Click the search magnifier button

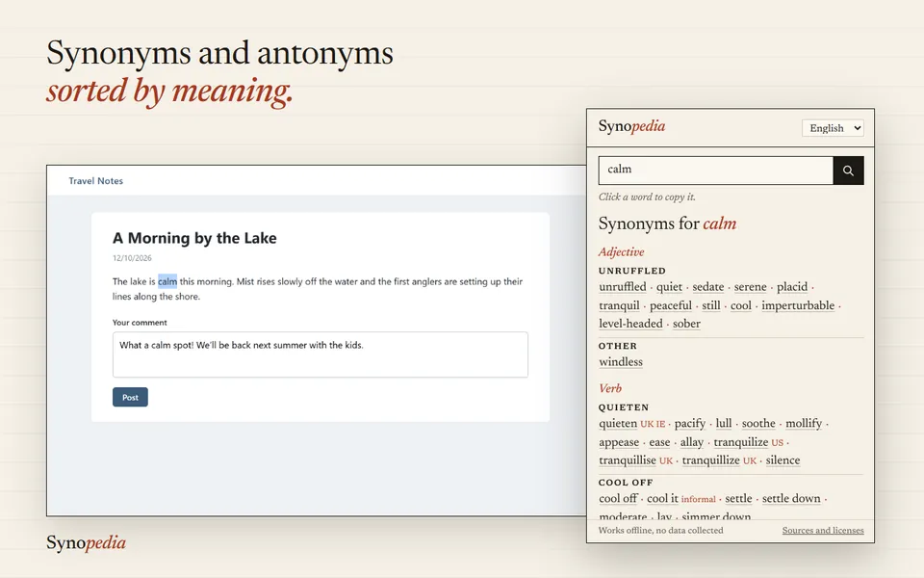pyautogui.click(x=848, y=171)
